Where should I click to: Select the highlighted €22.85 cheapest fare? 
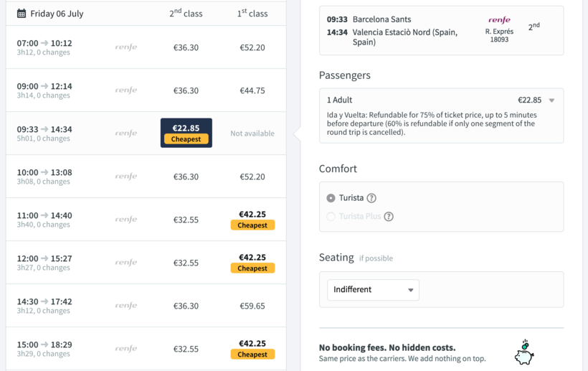186,133
